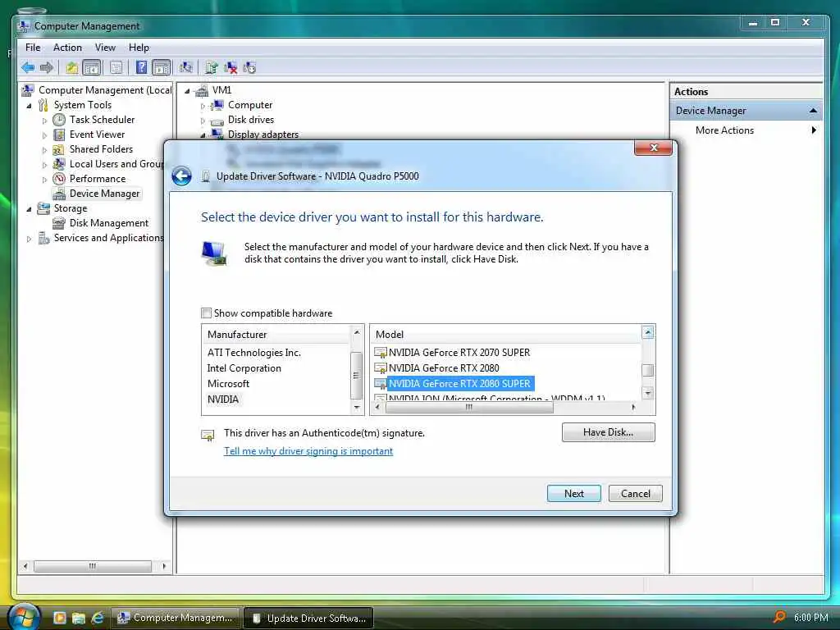Collapse the VM1 device tree node
The image size is (840, 630).
pos(187,91)
